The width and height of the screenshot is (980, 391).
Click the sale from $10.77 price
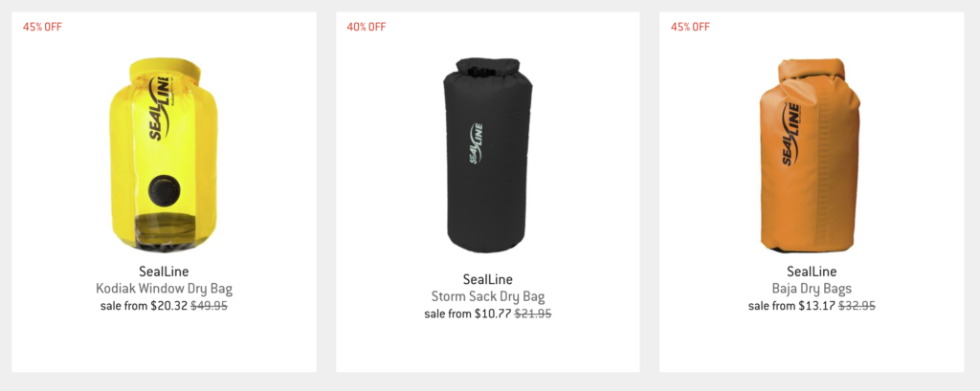tap(467, 314)
